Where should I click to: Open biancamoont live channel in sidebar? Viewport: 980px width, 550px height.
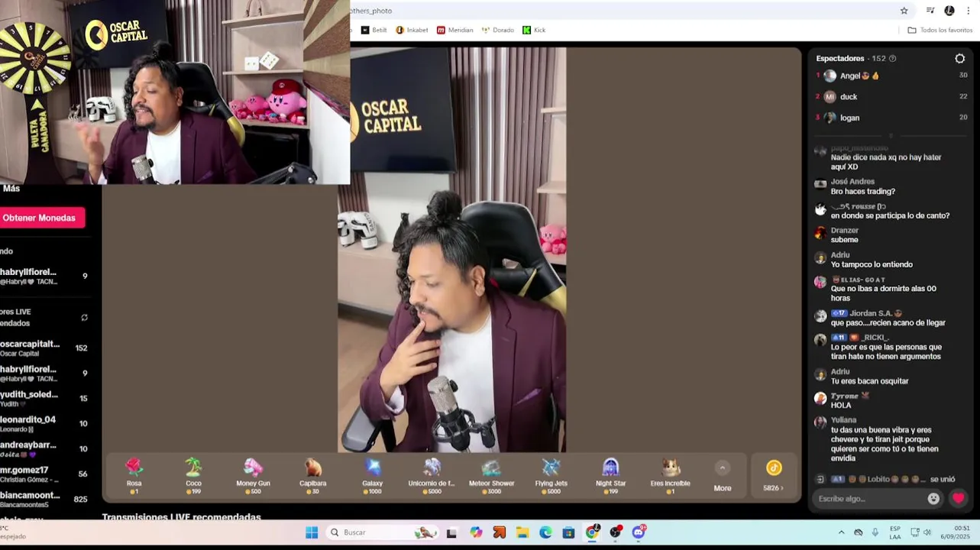tap(46, 500)
